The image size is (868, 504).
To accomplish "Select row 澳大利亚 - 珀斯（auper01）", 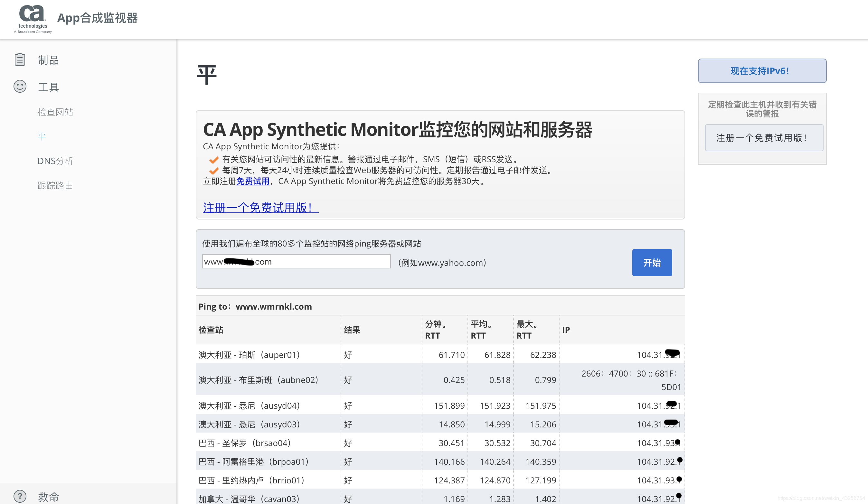I will [x=440, y=355].
